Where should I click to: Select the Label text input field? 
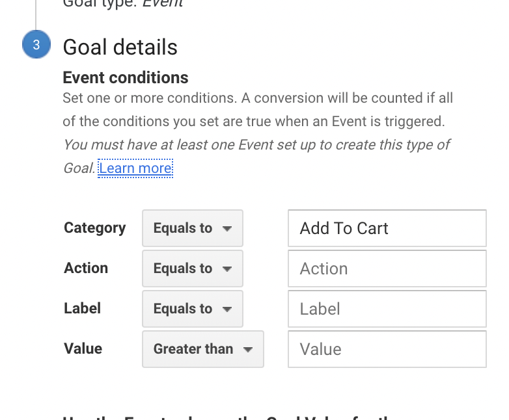tap(387, 309)
